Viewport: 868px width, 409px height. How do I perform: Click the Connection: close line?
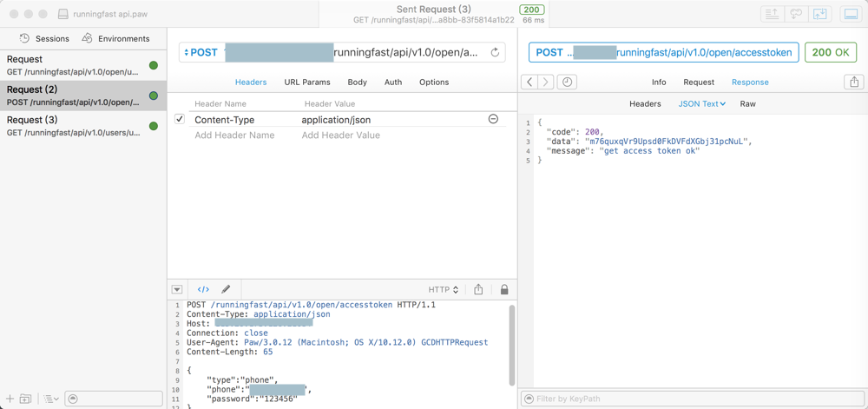pyautogui.click(x=227, y=333)
